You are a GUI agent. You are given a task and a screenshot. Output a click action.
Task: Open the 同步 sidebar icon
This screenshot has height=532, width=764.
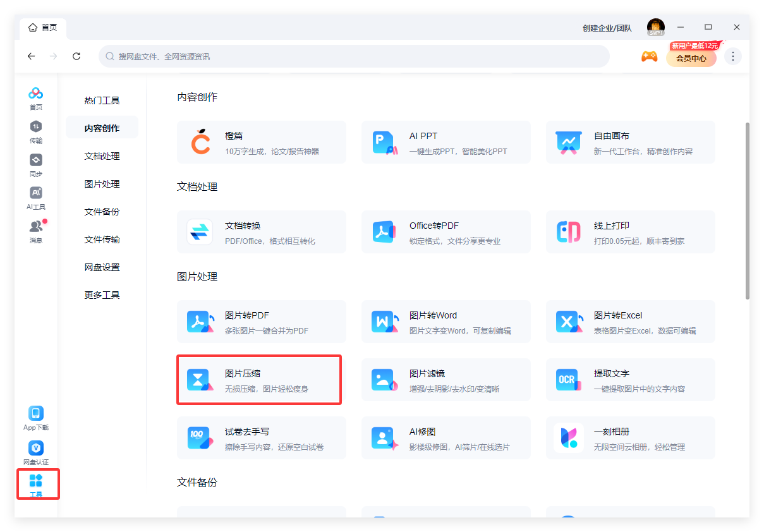pos(36,165)
